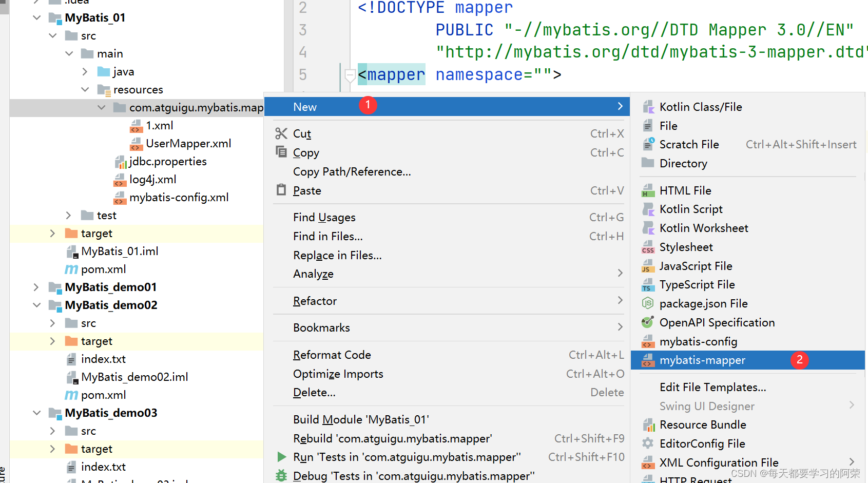Viewport: 868px width, 483px height.
Task: Select 1.xml in project tree
Action: coord(159,126)
